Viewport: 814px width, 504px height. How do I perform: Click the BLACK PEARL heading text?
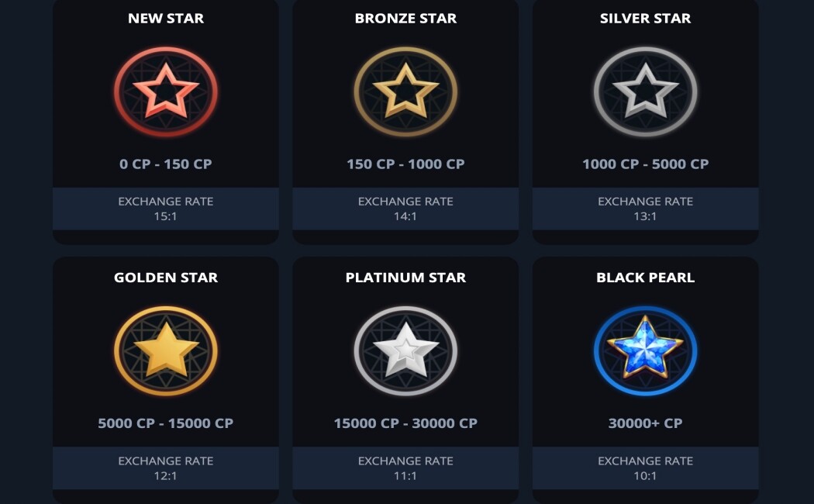(x=645, y=278)
